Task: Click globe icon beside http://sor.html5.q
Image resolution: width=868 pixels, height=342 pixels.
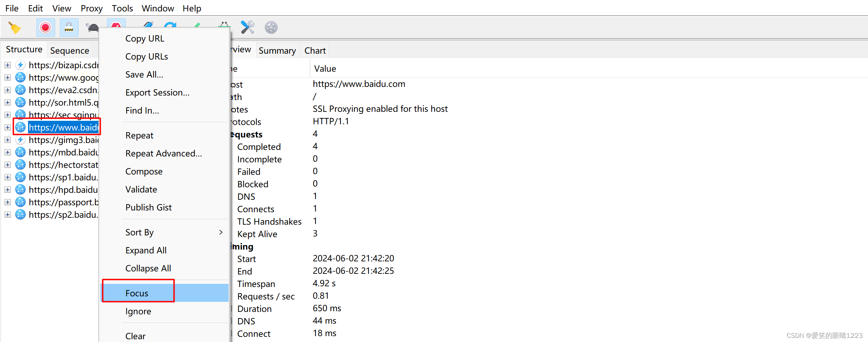Action: coord(21,102)
